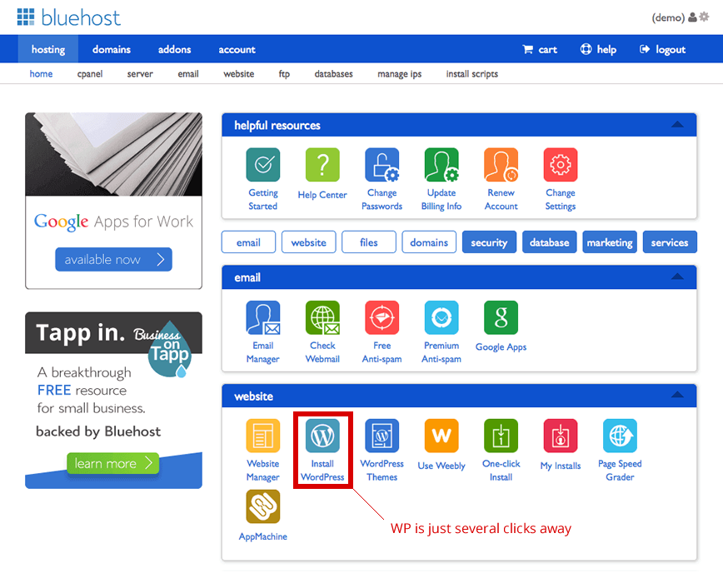723x588 pixels.
Task: Open the shopping cart
Action: point(540,49)
